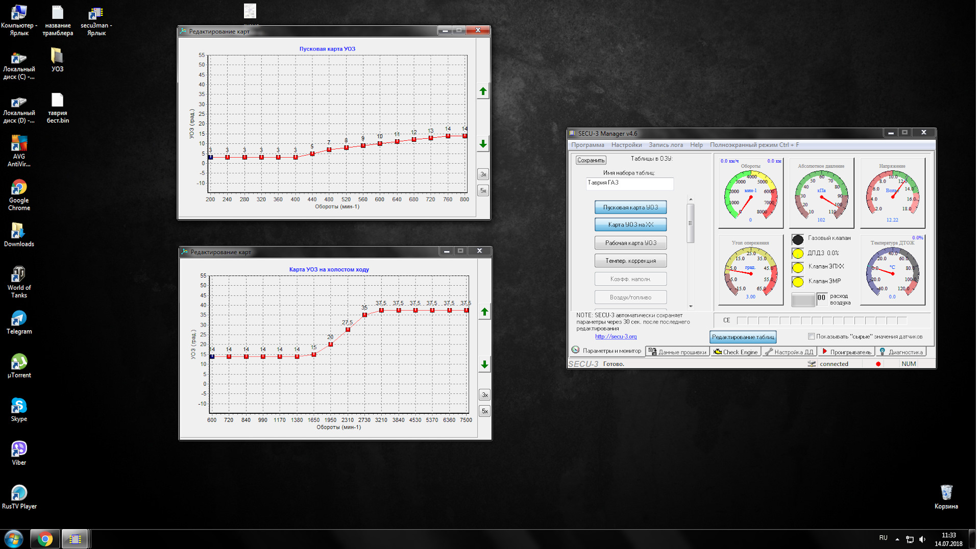Open the http://secu-3.org link

pos(616,337)
